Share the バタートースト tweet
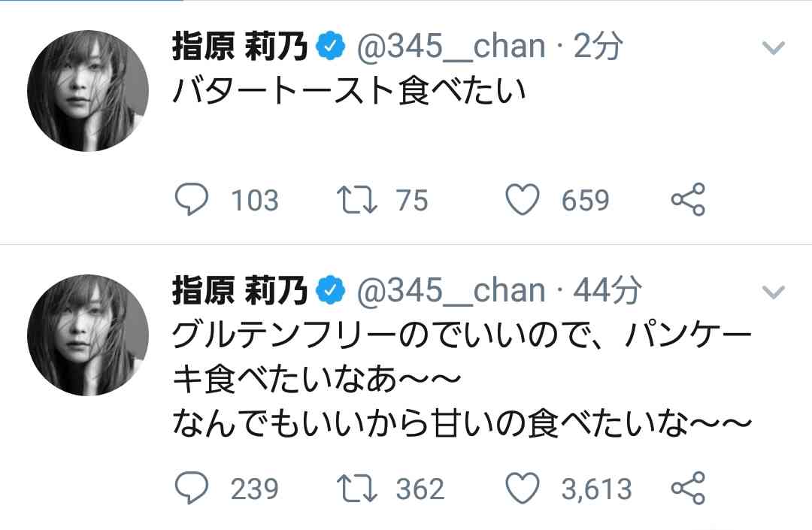 688,199
